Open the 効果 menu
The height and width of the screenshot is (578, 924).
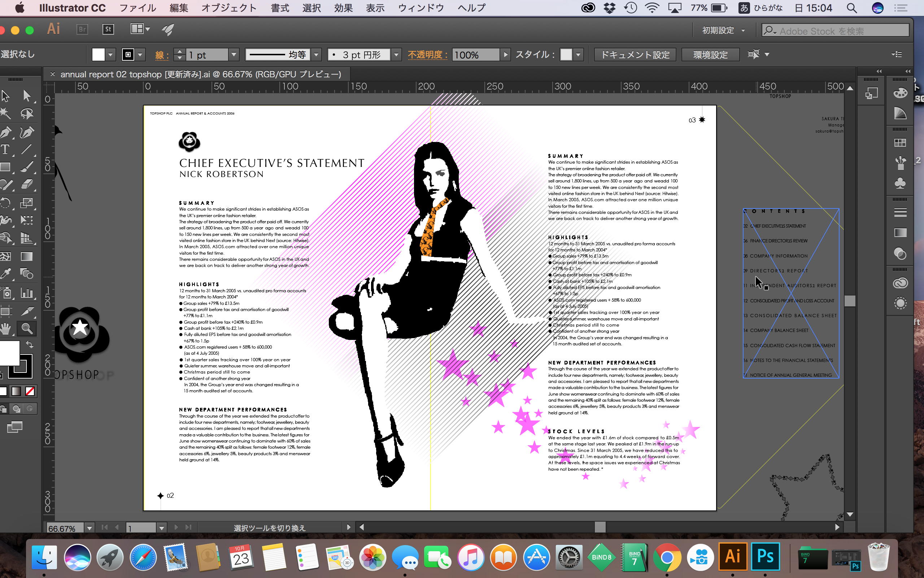pyautogui.click(x=343, y=8)
